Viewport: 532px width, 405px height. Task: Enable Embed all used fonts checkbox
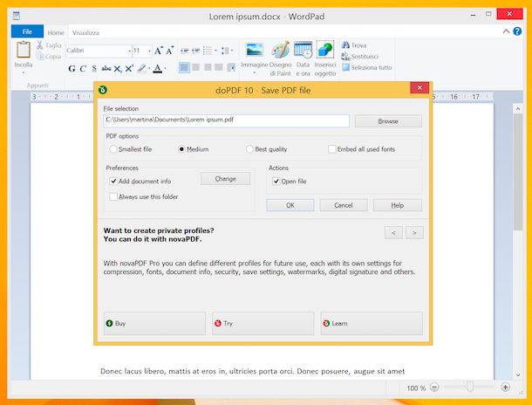pyautogui.click(x=332, y=149)
